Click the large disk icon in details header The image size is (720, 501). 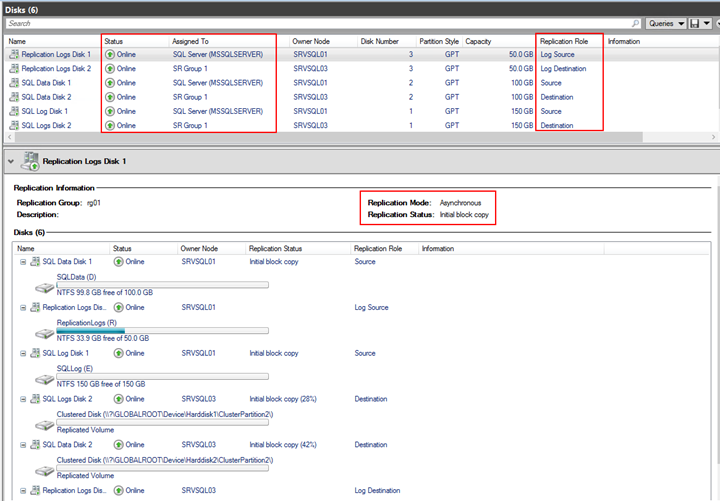30,161
